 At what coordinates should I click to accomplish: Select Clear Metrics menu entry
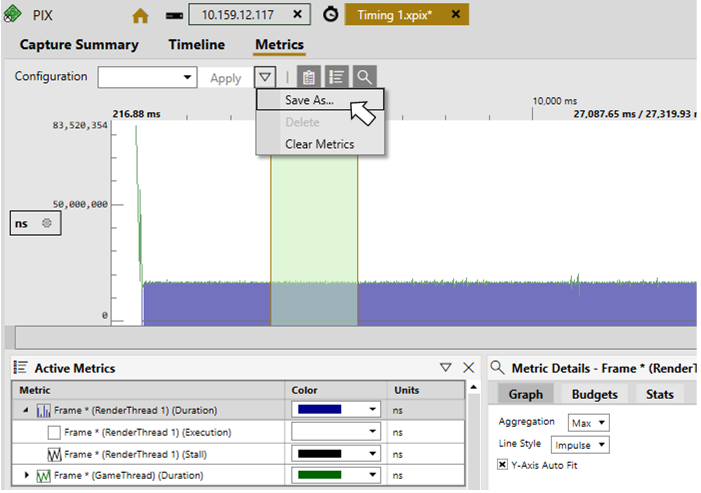pos(320,144)
